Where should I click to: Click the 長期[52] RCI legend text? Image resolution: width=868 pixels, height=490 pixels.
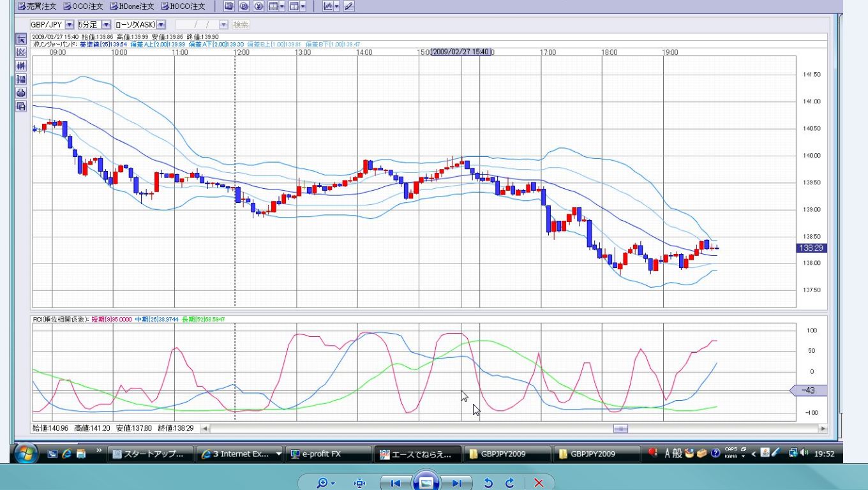coord(203,319)
